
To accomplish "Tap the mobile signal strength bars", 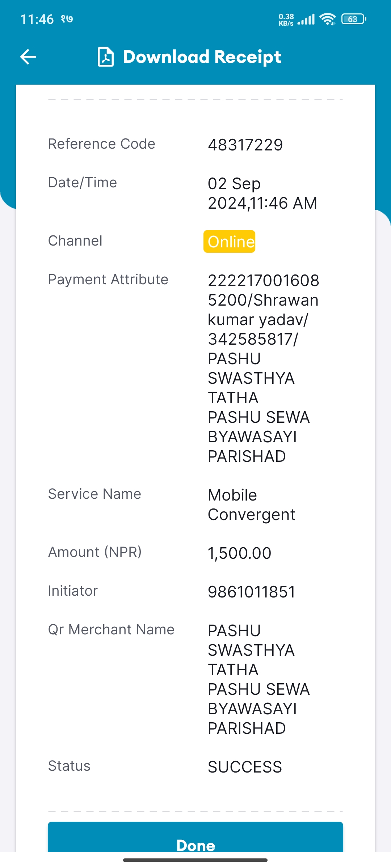I will click(306, 19).
